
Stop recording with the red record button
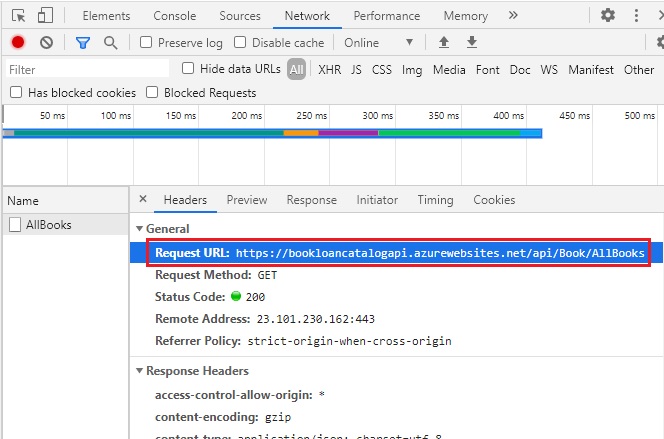click(18, 42)
